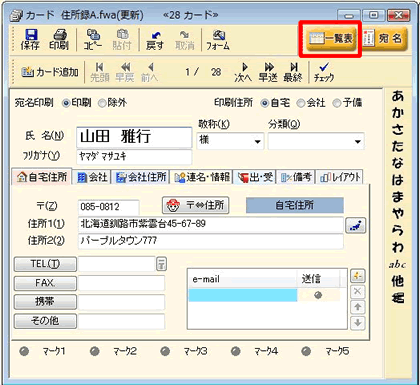Click the フリガナ field
Viewport: 420px width, 385px height.
134,156
